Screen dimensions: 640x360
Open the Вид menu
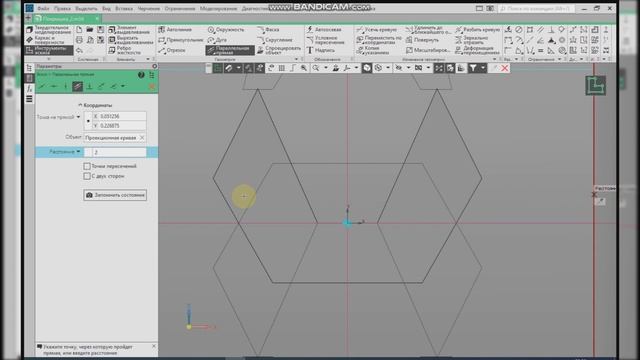click(106, 9)
